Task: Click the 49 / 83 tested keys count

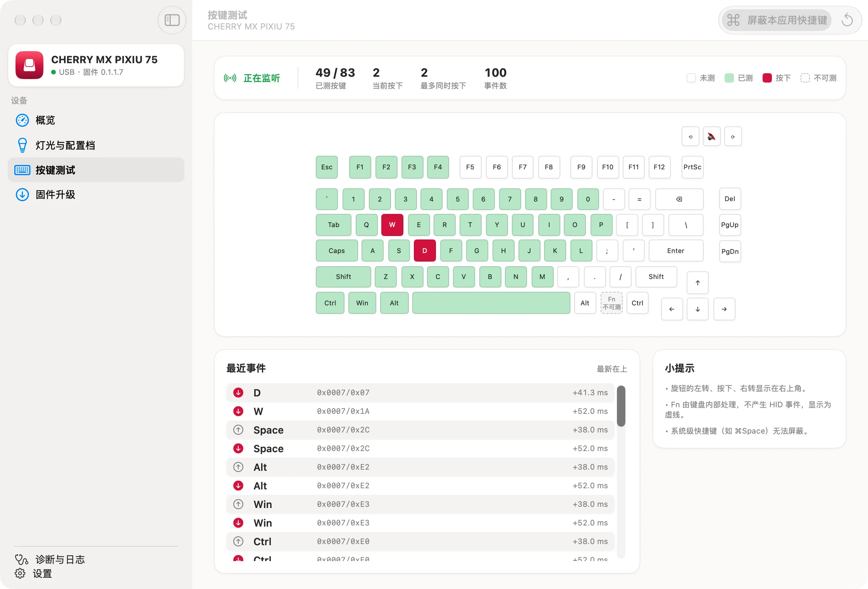Action: (x=335, y=72)
